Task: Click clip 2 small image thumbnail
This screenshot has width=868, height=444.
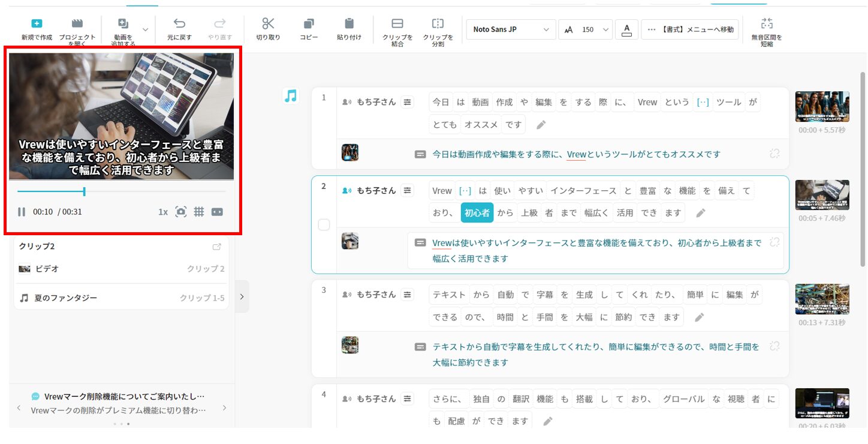Action: coord(350,241)
